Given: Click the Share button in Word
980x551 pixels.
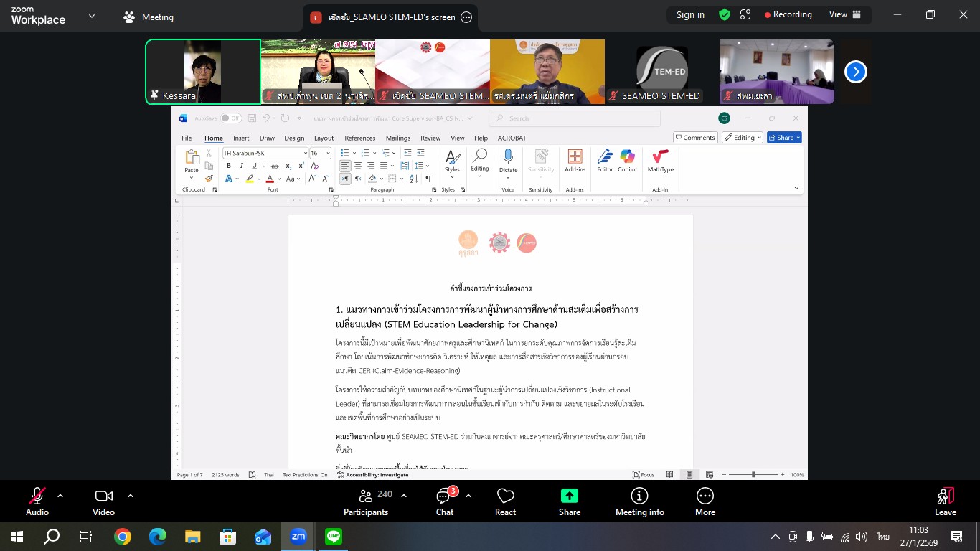Looking at the screenshot, I should coord(783,138).
